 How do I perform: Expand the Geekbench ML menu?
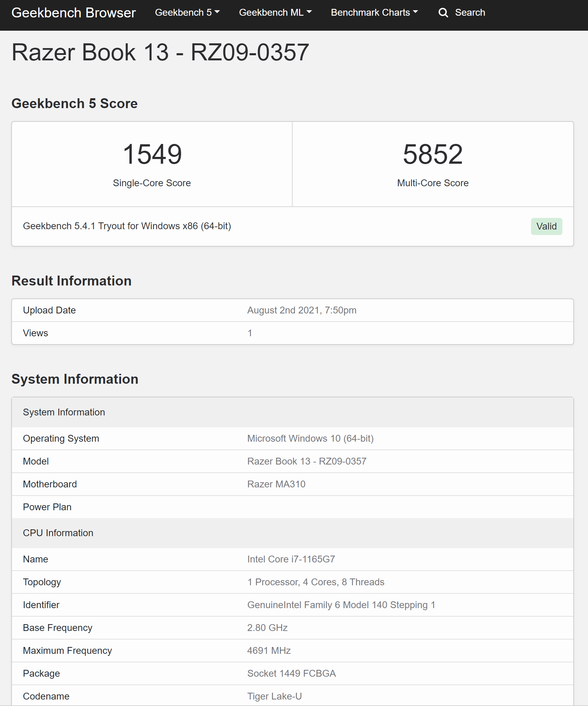tap(275, 13)
